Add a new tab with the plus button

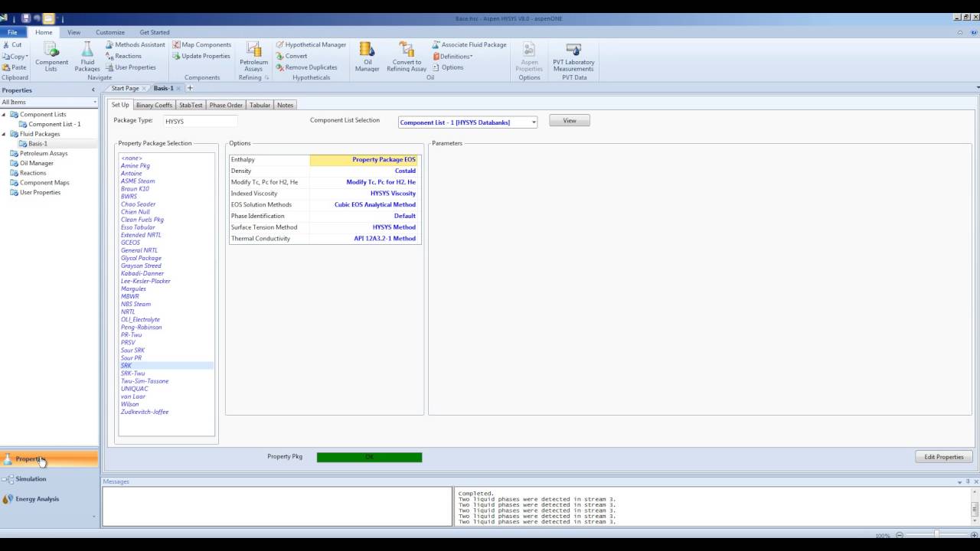click(190, 89)
